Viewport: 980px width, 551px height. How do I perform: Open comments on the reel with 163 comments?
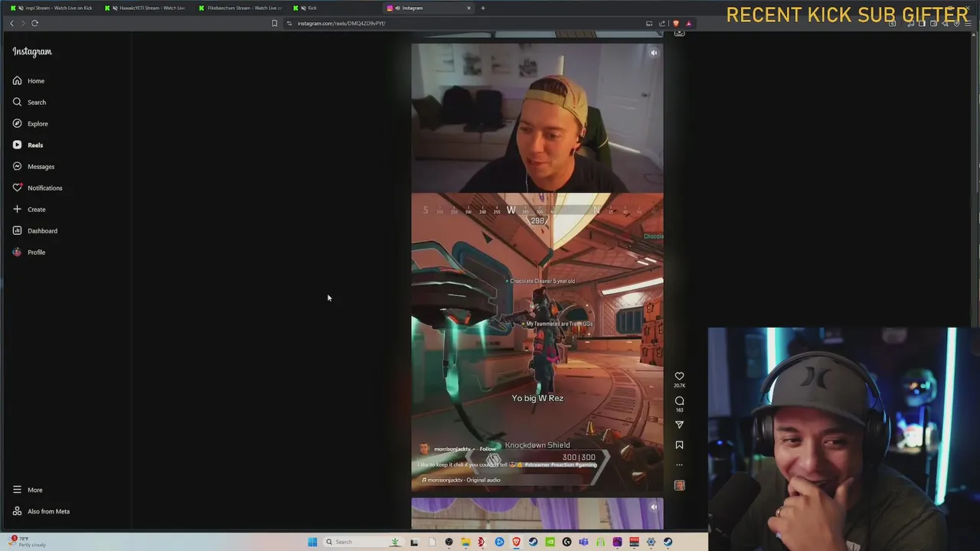tap(679, 400)
